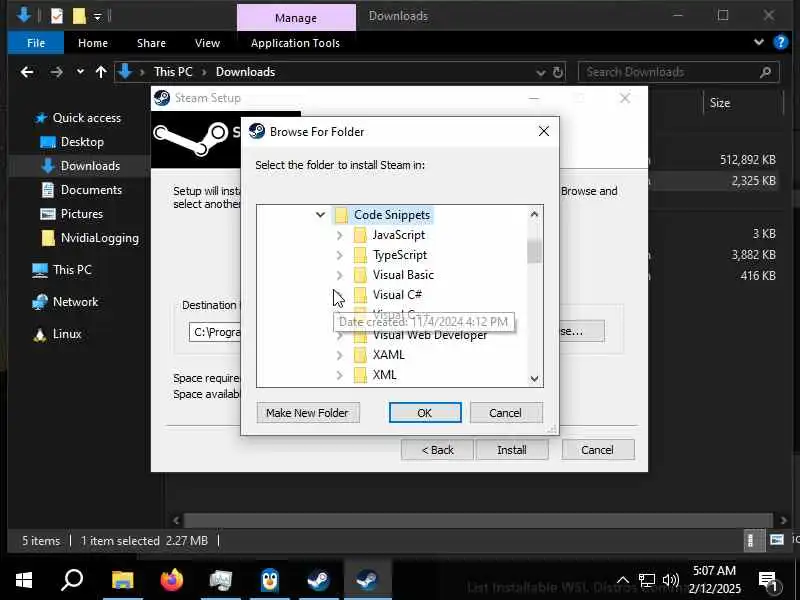Go forward in Explorer navigation

[56, 72]
